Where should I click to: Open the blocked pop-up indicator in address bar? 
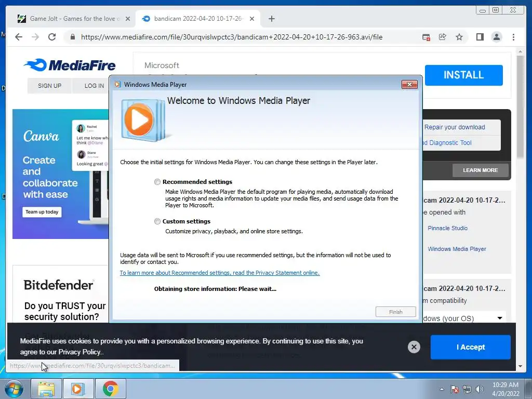click(426, 37)
